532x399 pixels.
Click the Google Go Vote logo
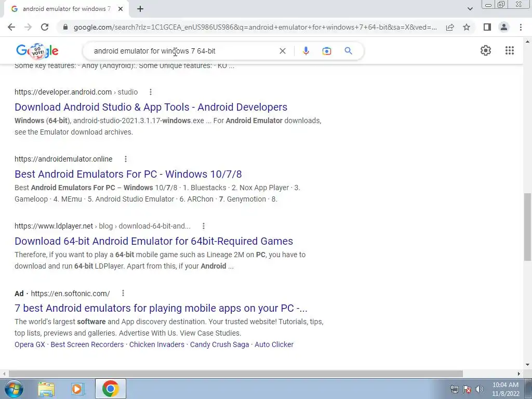coord(37,51)
